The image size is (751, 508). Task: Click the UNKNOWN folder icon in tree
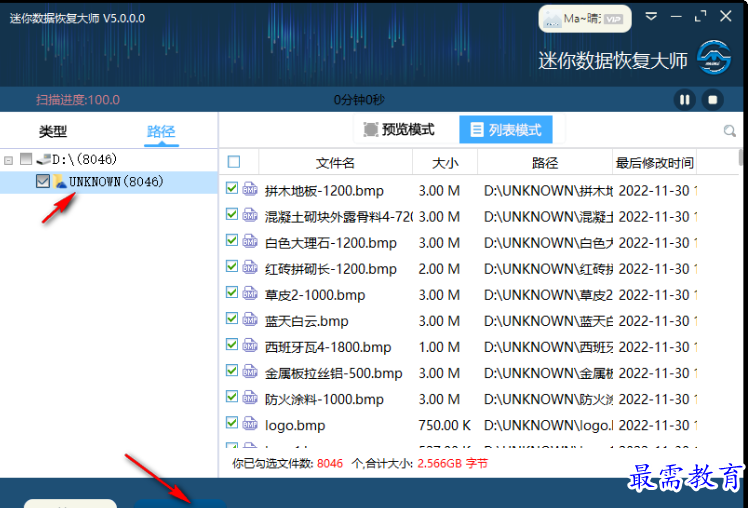pos(60,181)
